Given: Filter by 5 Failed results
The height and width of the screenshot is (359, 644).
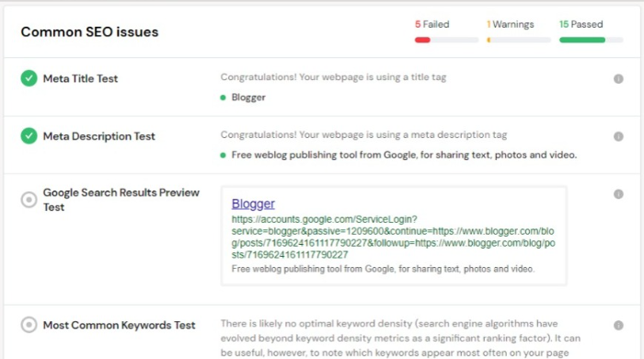Looking at the screenshot, I should pos(432,24).
